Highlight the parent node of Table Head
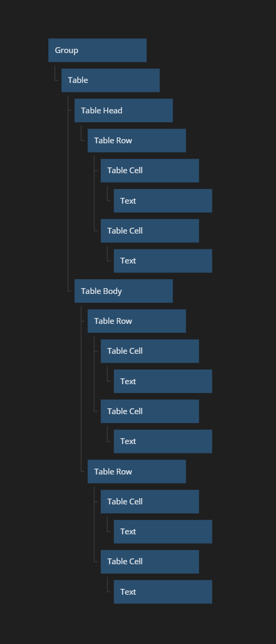This screenshot has width=276, height=644. pos(110,80)
